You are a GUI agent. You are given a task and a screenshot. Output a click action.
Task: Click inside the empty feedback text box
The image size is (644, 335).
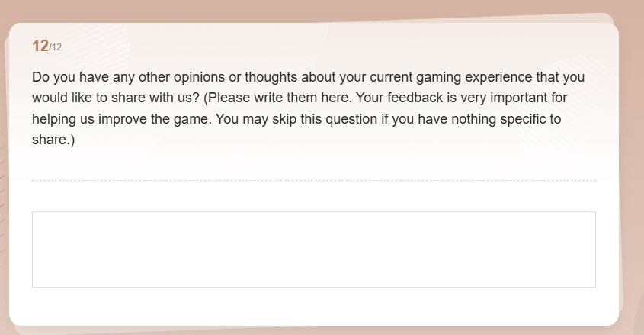314,250
